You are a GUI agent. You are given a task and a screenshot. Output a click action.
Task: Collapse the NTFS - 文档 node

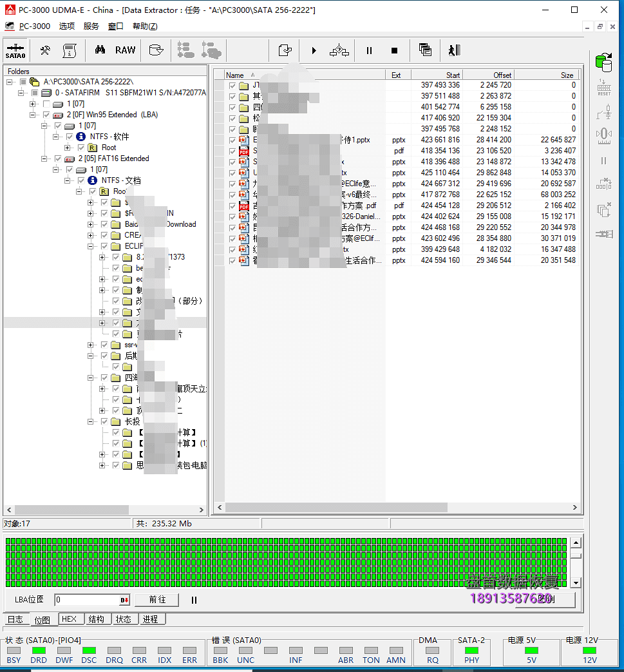tap(67, 180)
